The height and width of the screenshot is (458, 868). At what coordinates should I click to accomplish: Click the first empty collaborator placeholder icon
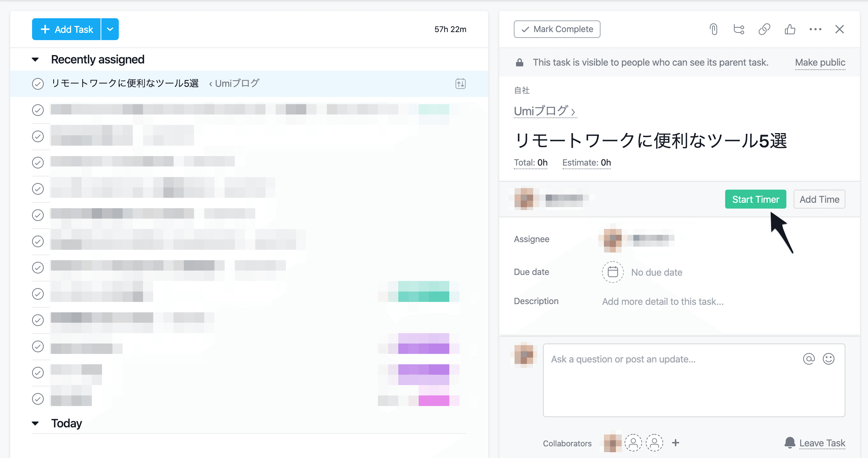coord(633,443)
